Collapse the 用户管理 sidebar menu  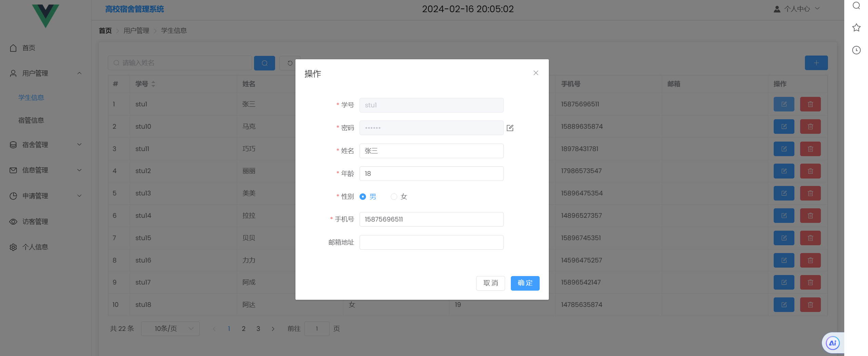pos(45,74)
